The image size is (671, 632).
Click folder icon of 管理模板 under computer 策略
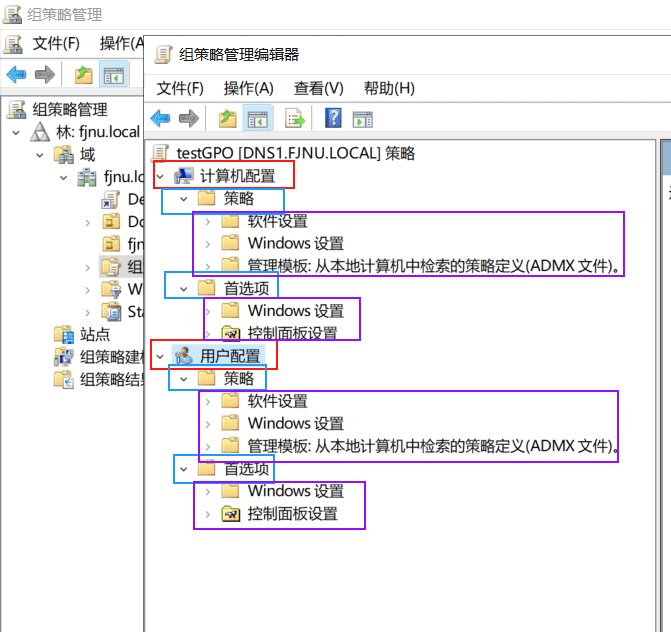click(x=231, y=266)
